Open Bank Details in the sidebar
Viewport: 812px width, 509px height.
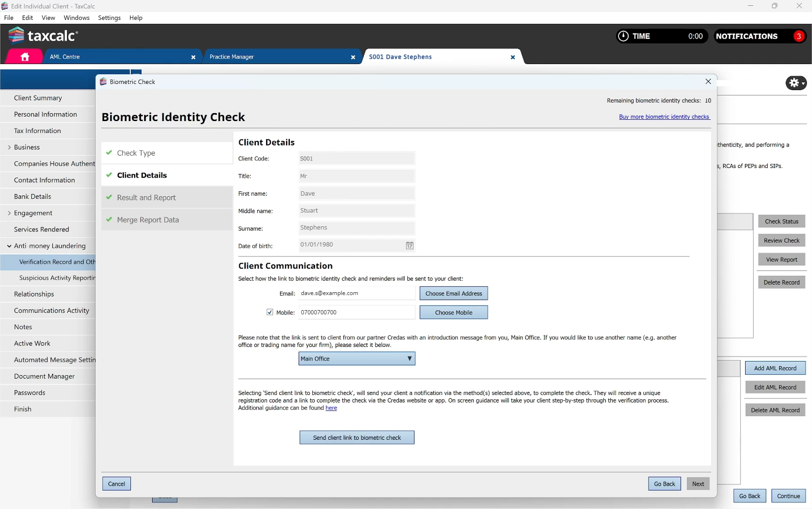pyautogui.click(x=48, y=197)
